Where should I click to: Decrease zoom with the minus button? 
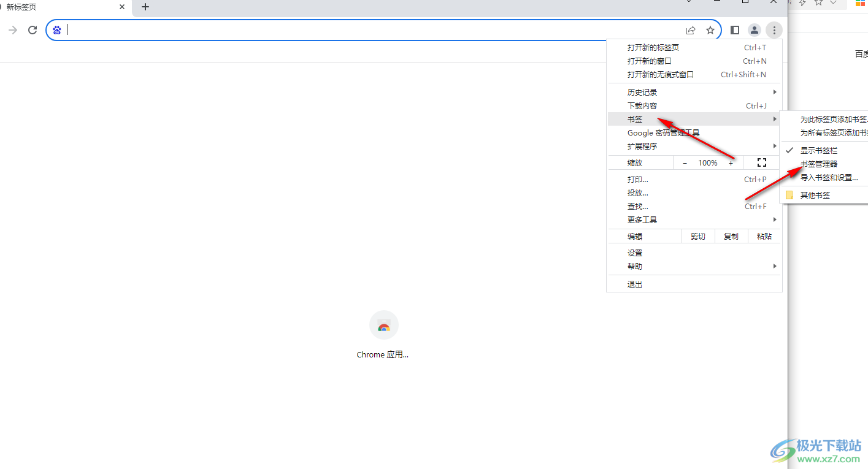(685, 163)
